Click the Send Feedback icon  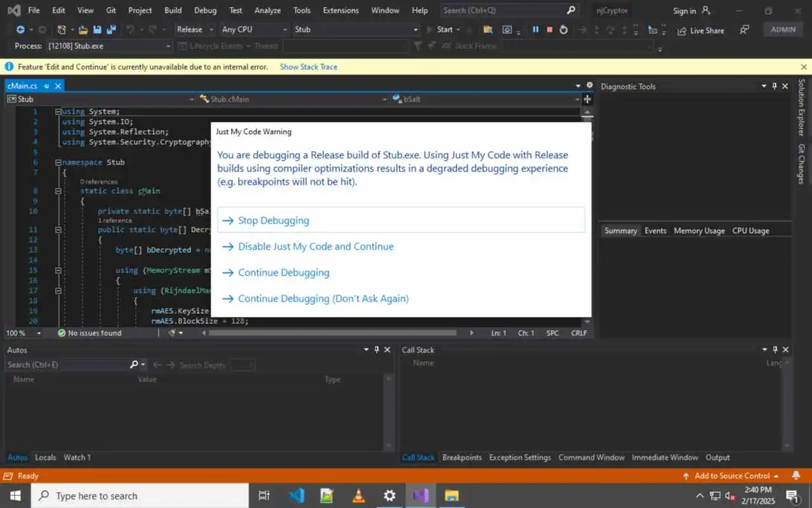coord(745,30)
